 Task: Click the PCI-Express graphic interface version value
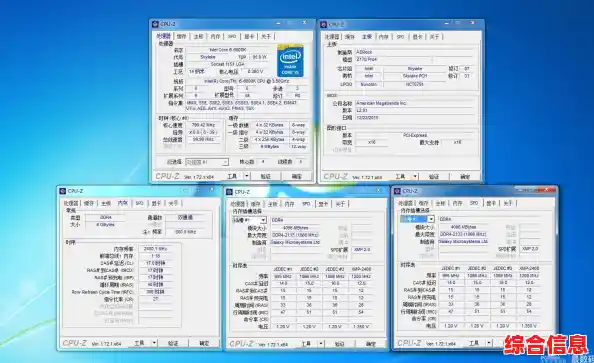click(x=415, y=135)
